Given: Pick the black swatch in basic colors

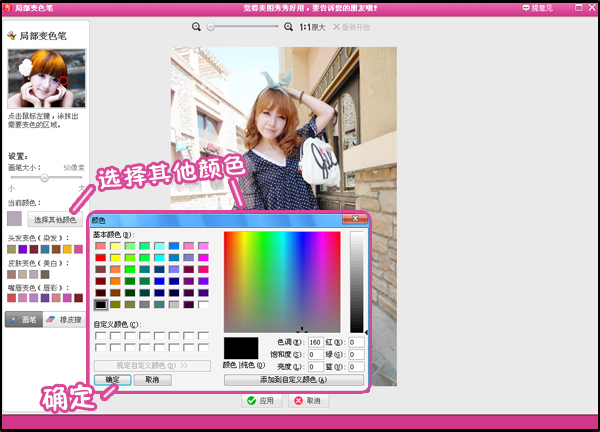Looking at the screenshot, I should [100, 304].
